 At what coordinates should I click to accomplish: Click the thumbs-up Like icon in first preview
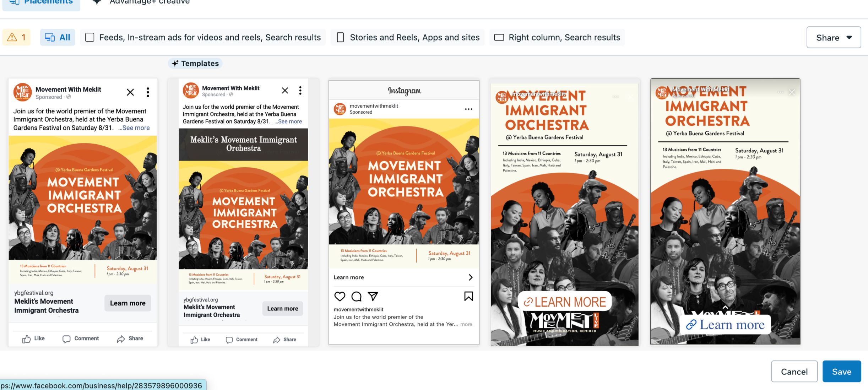pos(27,339)
